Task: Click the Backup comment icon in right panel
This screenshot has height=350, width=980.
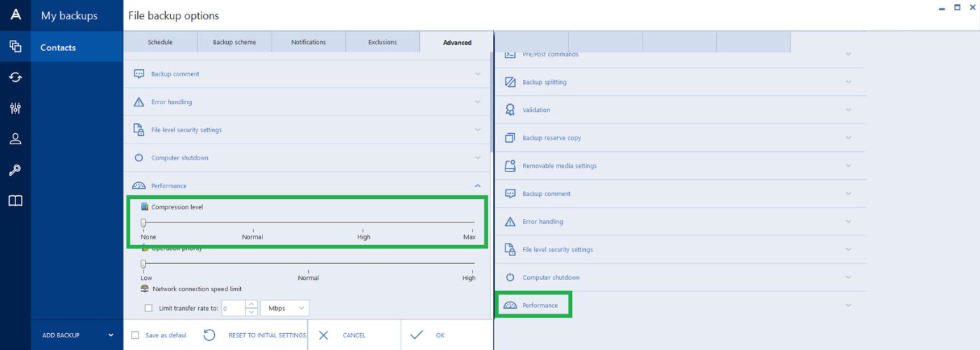Action: pyautogui.click(x=510, y=194)
